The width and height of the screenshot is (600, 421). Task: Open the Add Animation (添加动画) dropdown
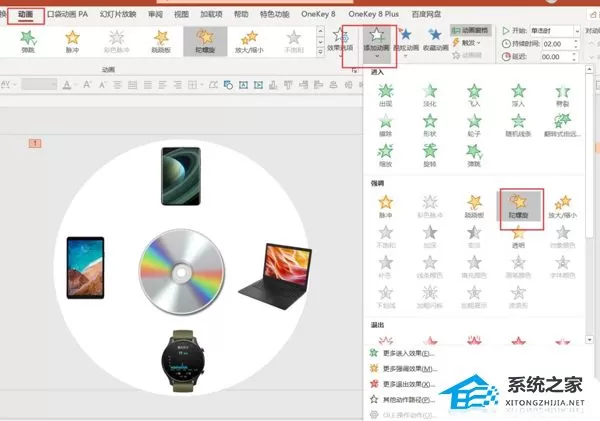(x=377, y=42)
